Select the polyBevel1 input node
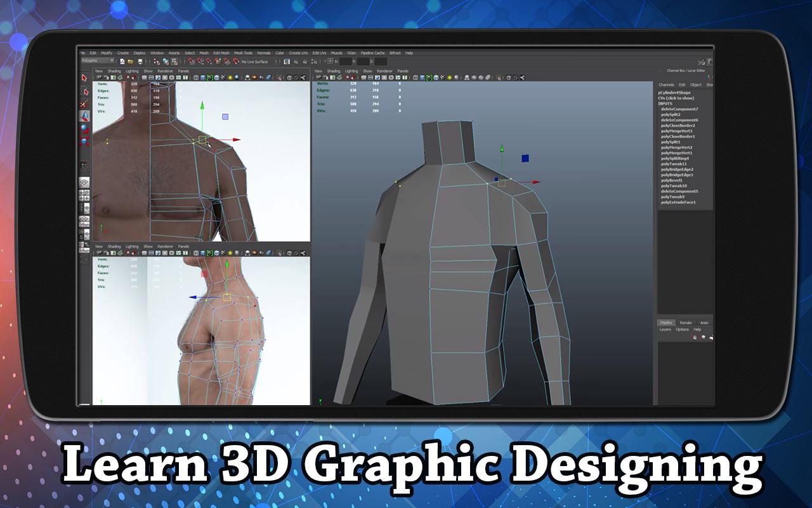Viewport: 812px width, 508px height. (671, 180)
